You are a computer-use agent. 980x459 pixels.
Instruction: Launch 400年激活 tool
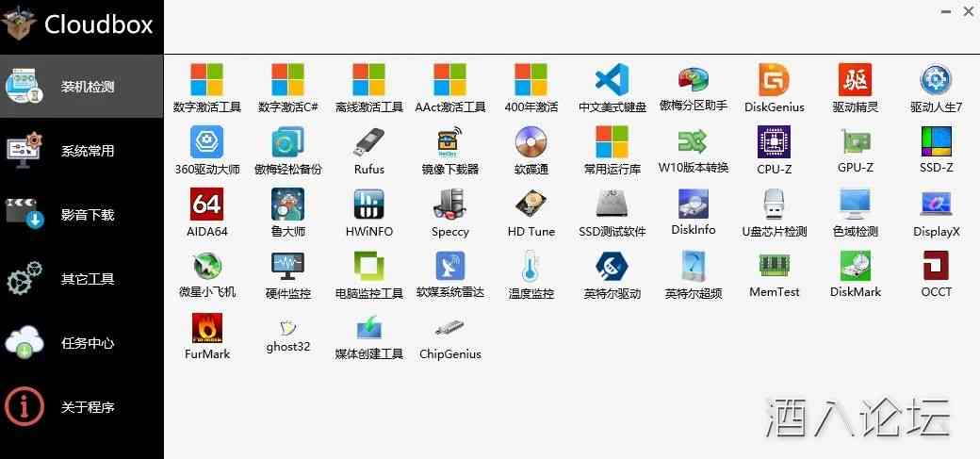click(531, 79)
